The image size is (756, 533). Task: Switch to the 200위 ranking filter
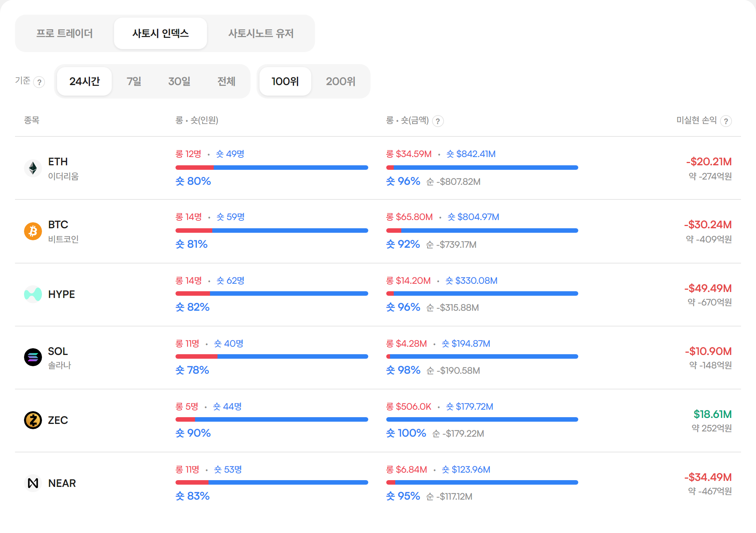[x=340, y=81]
